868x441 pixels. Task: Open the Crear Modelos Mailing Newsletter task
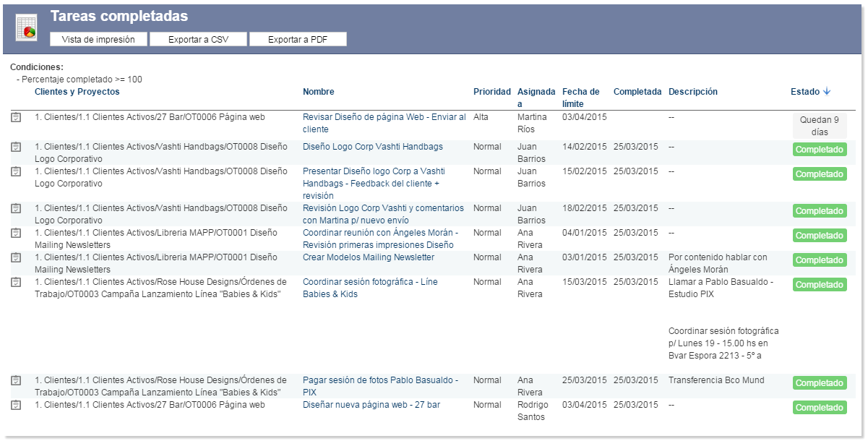(x=368, y=257)
